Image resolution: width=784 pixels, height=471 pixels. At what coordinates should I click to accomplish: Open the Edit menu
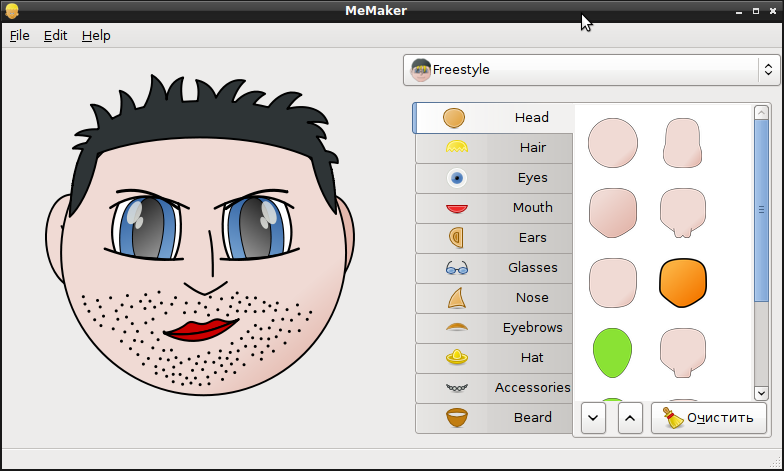[55, 36]
